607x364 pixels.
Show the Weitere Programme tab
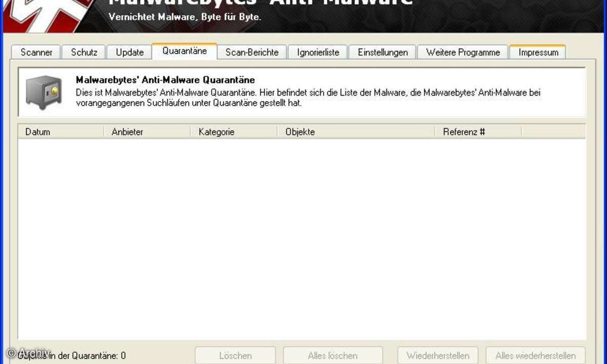coord(463,52)
